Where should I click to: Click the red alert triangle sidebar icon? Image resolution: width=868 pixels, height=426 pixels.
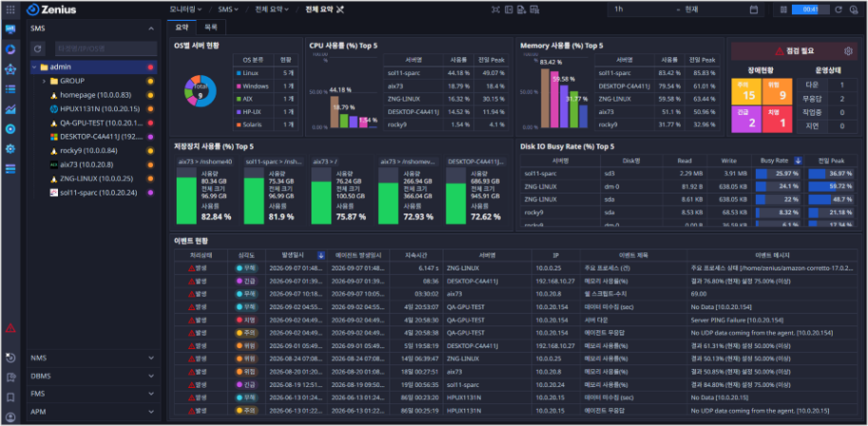10,328
